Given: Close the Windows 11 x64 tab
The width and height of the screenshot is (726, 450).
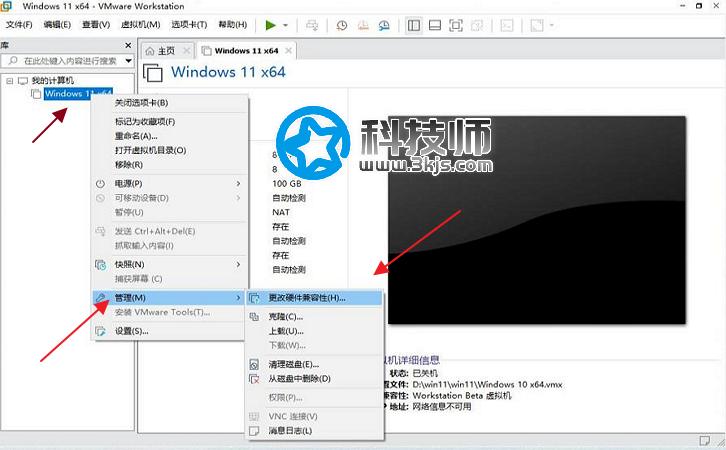Looking at the screenshot, I should [288, 50].
